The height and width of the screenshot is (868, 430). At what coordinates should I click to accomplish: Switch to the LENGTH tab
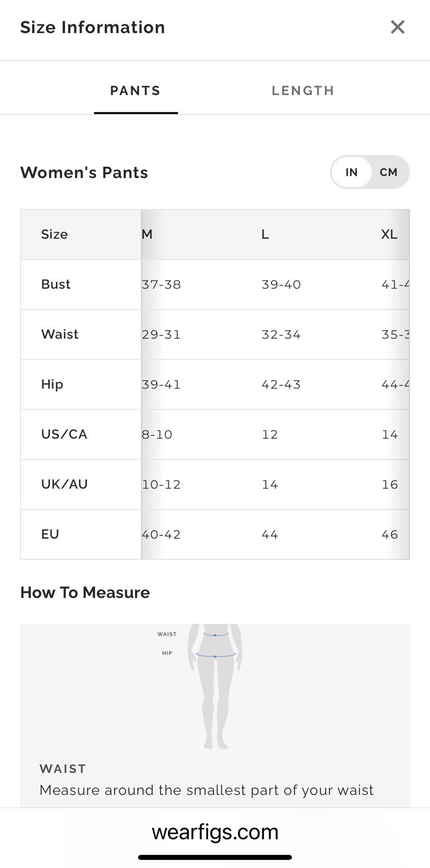coord(303,91)
